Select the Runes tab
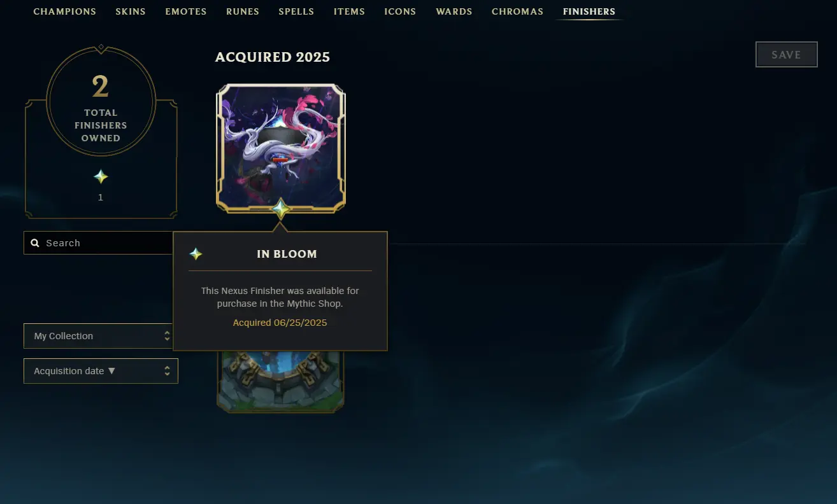The image size is (837, 504). [243, 11]
